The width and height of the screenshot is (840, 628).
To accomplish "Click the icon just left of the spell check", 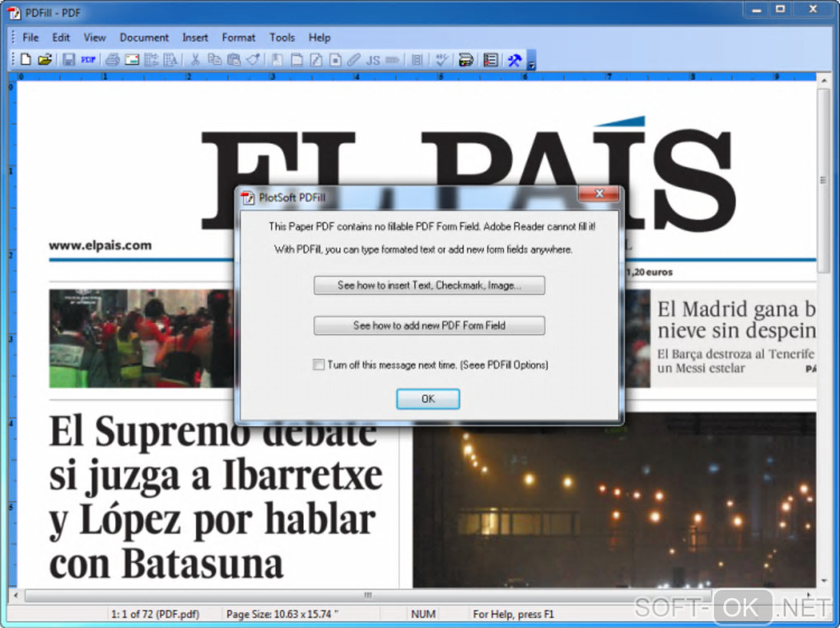I will (418, 59).
